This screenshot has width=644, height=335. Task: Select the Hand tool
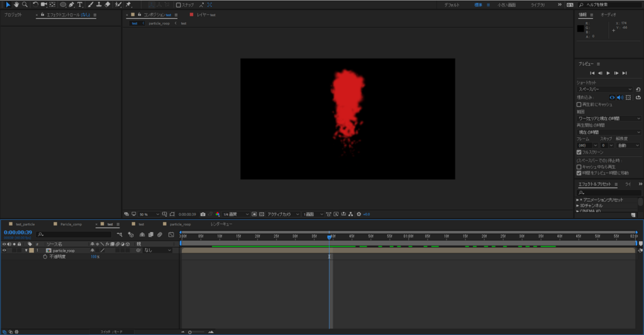(16, 4)
